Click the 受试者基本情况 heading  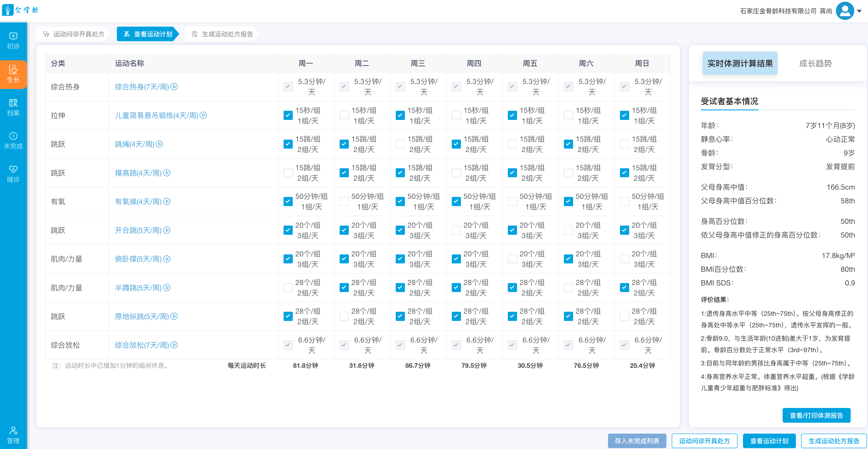[729, 101]
